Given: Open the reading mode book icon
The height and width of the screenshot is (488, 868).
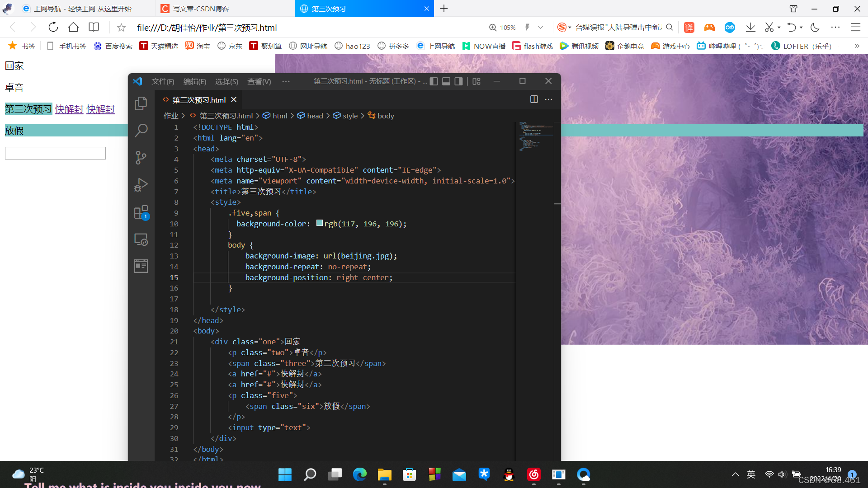Looking at the screenshot, I should tap(94, 28).
